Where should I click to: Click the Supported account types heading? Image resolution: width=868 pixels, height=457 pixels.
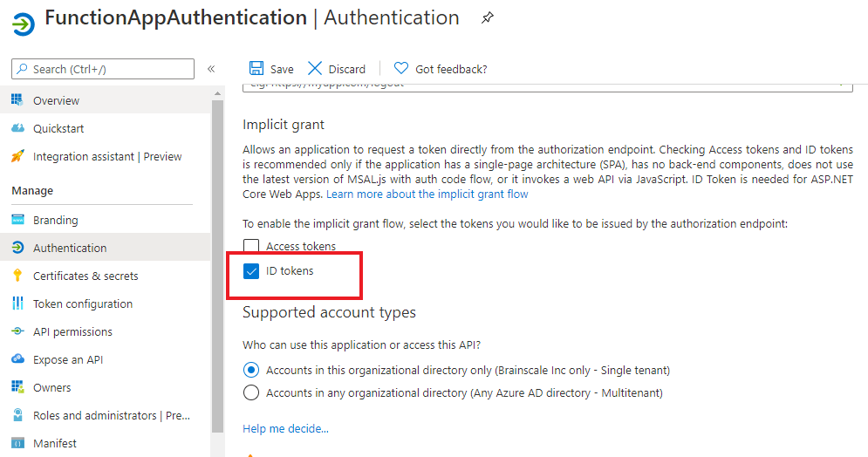[329, 312]
